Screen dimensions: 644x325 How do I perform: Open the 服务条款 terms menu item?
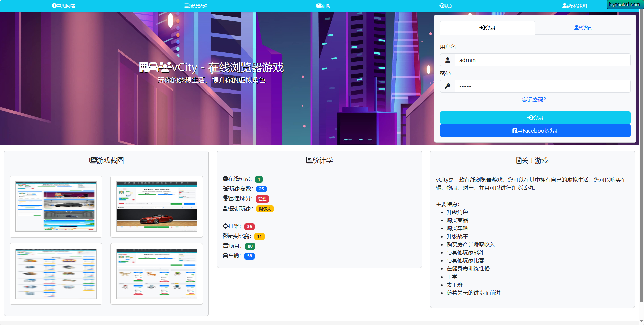point(196,6)
